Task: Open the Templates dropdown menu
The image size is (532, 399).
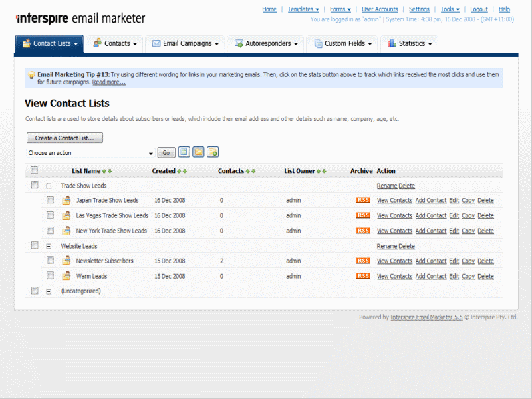Action: click(303, 9)
